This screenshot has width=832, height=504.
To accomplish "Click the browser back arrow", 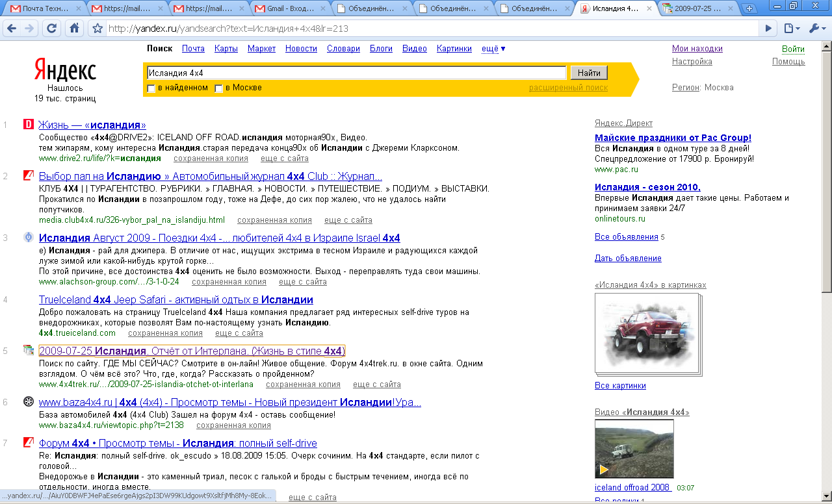I will pos(12,29).
